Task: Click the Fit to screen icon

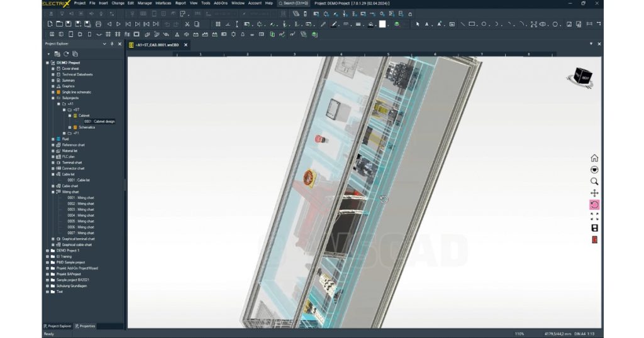Action: pos(594,216)
